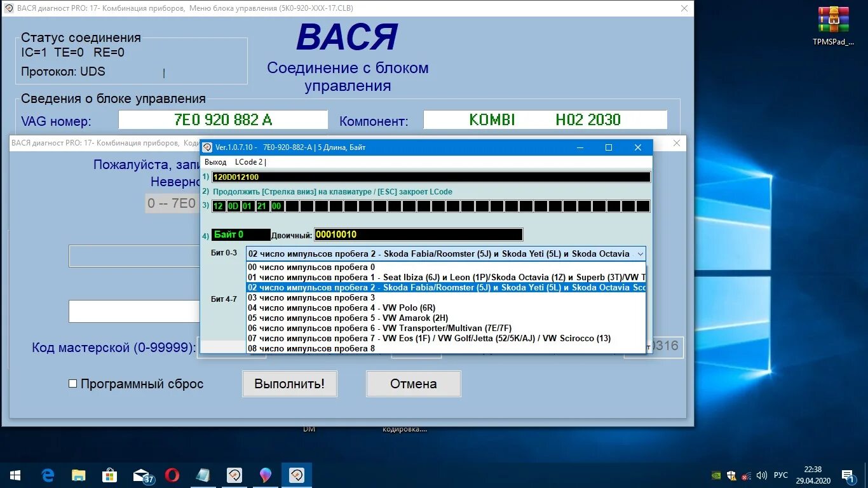Image resolution: width=868 pixels, height=488 pixels.
Task: Minimize the LCode window
Action: coord(580,147)
